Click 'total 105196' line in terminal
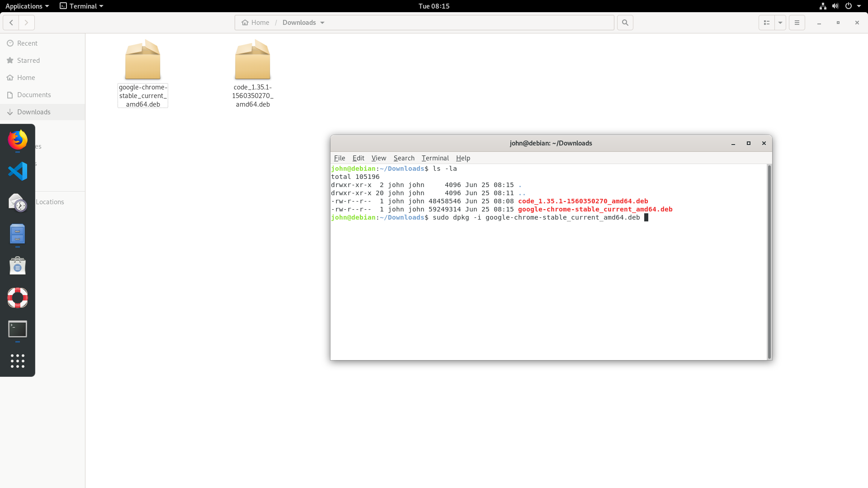The height and width of the screenshot is (488, 868). [x=355, y=177]
